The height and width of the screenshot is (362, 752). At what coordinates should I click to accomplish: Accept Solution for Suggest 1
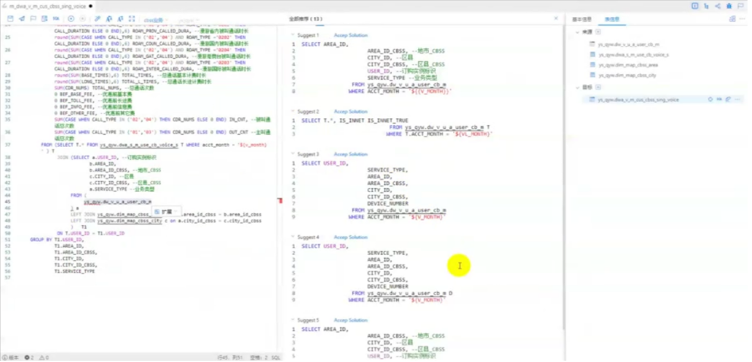(x=351, y=35)
